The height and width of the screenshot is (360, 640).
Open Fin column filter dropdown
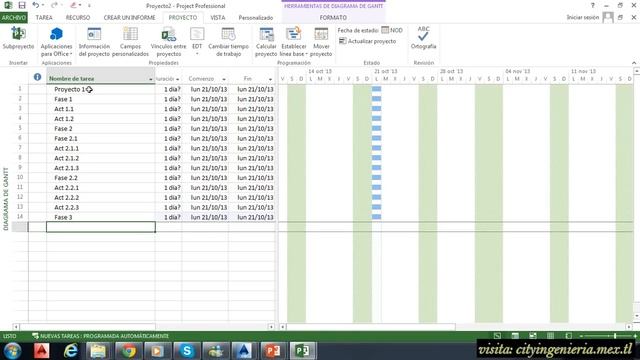point(270,79)
